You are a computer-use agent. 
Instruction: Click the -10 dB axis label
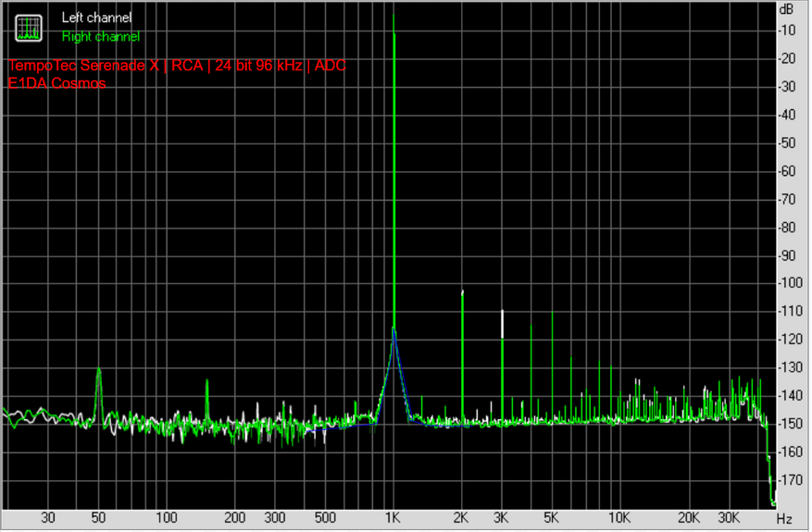(x=787, y=31)
